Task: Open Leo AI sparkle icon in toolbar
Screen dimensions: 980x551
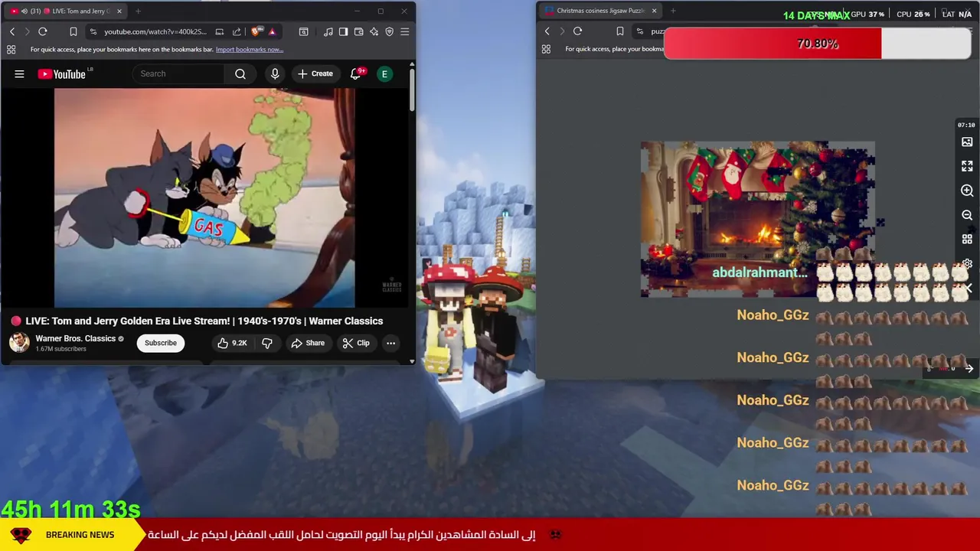Action: coord(374,31)
